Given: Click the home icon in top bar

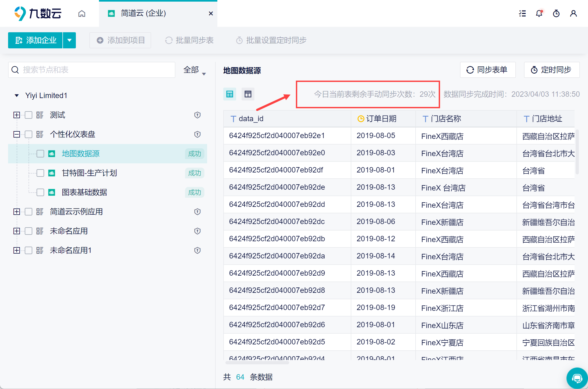Looking at the screenshot, I should point(82,13).
